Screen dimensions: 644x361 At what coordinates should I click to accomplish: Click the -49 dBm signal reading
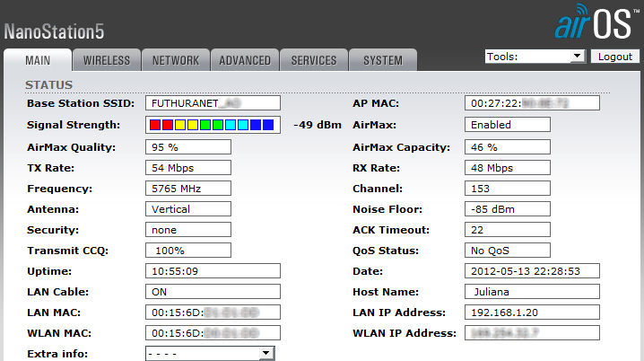tap(318, 125)
